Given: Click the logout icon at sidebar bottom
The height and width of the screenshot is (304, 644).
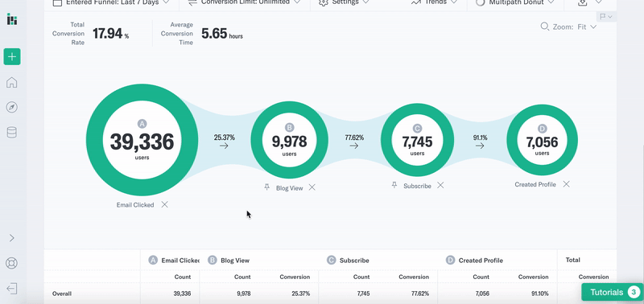Looking at the screenshot, I should (12, 289).
